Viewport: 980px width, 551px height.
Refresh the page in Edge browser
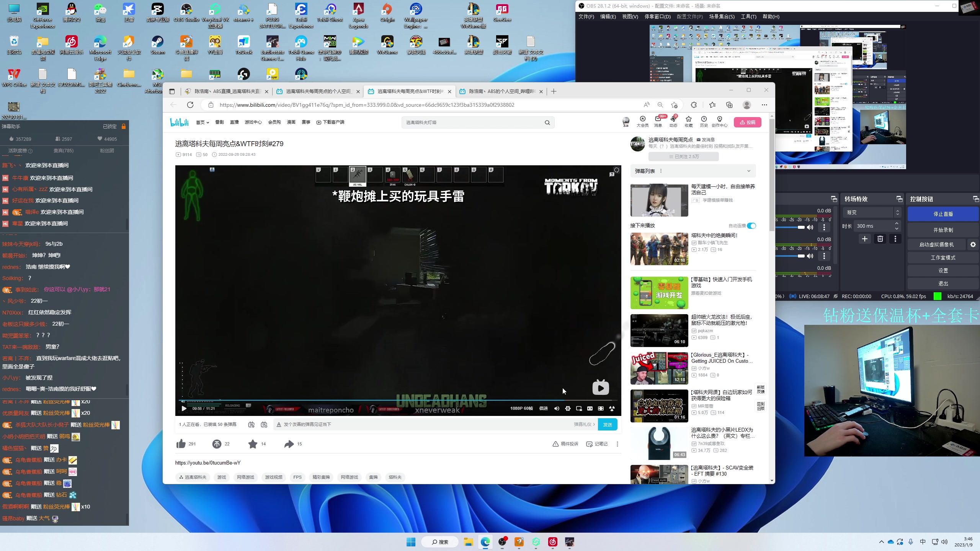[x=190, y=105]
